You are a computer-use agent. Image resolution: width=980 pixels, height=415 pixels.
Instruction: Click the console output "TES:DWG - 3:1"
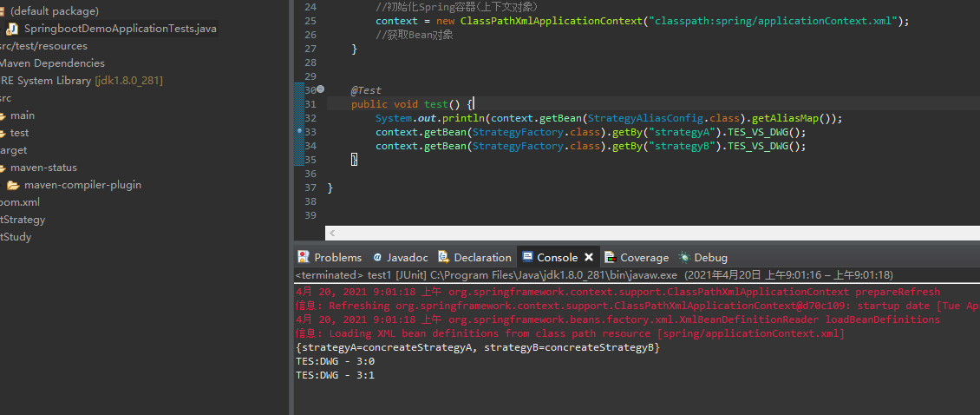tap(335, 375)
